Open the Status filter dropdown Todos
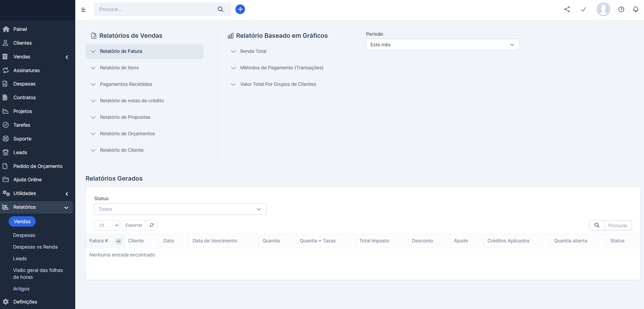The height and width of the screenshot is (309, 644). point(180,209)
